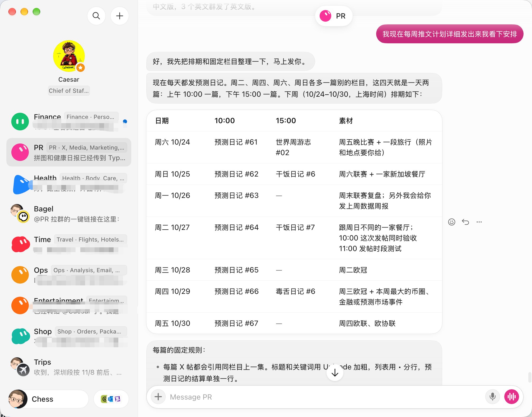Open the Entertainment agent chat
This screenshot has width=532, height=417.
[x=69, y=305]
